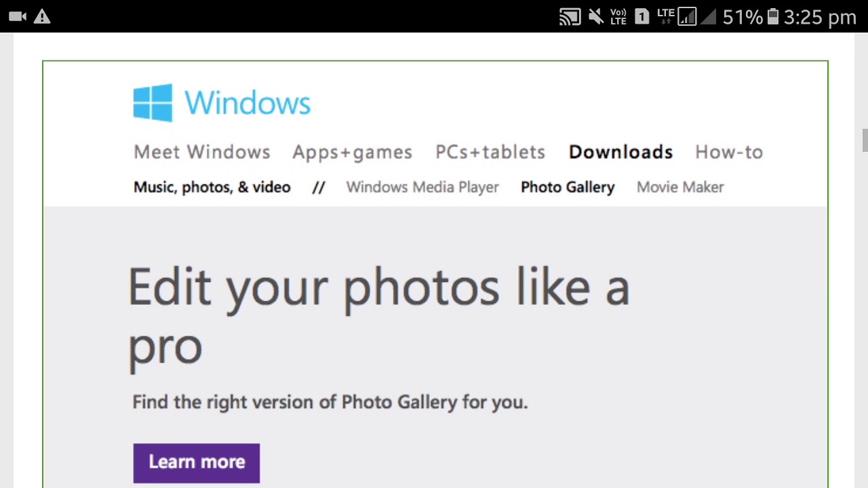
Task: Select the Downloads navigation item
Action: point(620,152)
